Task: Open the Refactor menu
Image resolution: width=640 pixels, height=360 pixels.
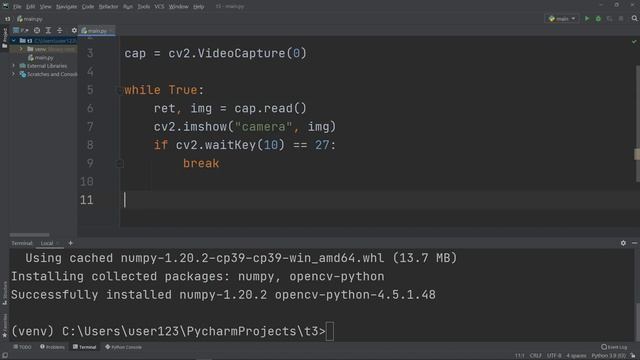Action: coord(108,7)
